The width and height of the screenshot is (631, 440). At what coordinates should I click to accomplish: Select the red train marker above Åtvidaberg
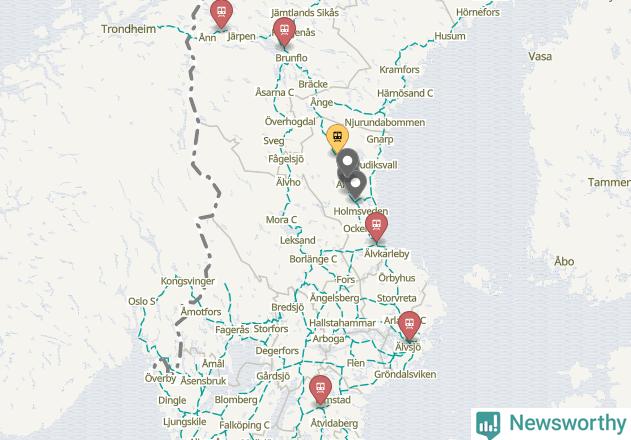[320, 390]
